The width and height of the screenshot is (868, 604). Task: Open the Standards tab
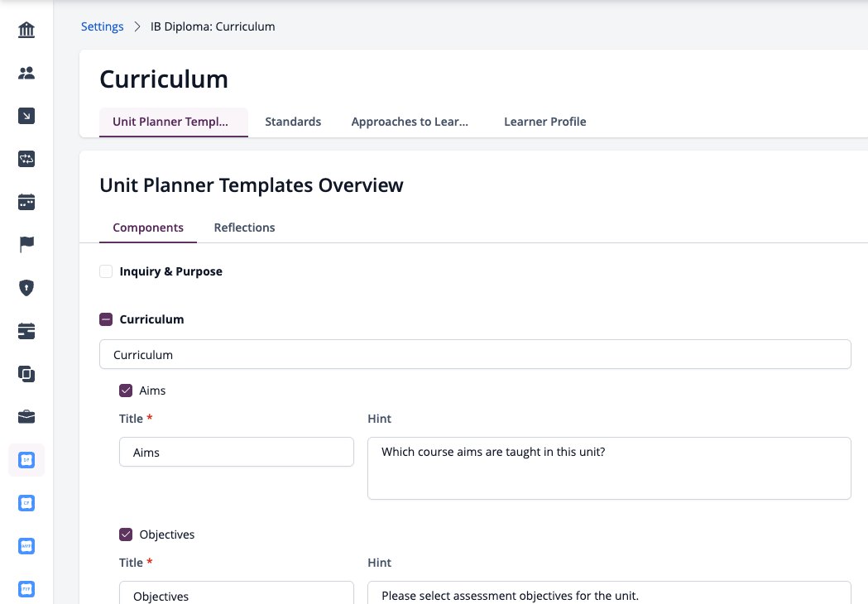coord(293,122)
